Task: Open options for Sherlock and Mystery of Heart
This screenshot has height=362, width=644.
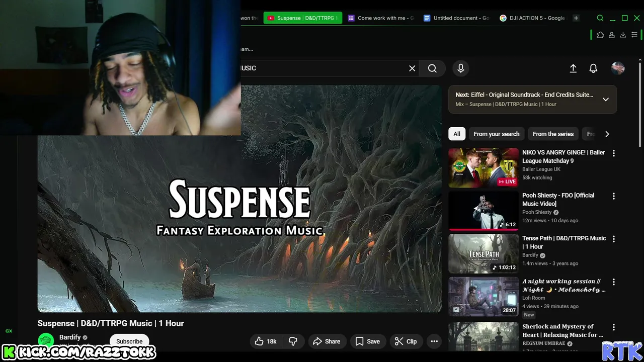Action: (613, 327)
